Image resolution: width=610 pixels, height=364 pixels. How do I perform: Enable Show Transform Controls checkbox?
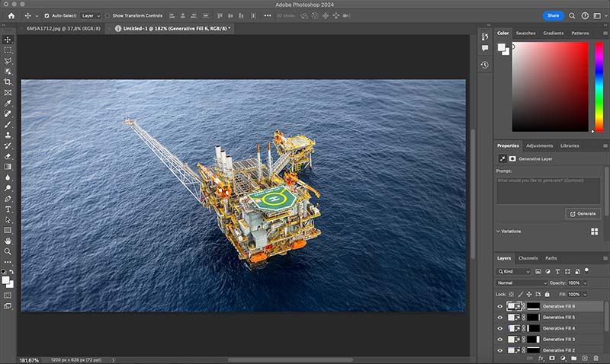click(x=108, y=15)
